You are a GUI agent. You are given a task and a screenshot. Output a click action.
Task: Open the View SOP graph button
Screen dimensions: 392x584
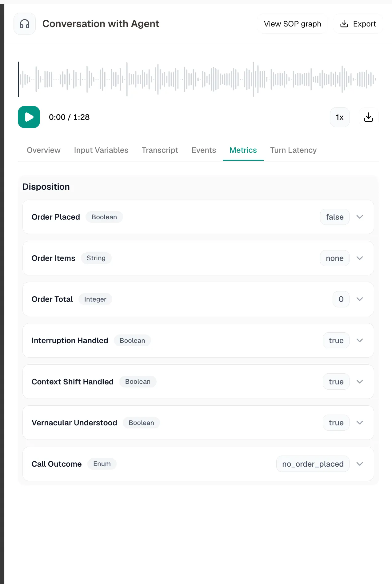pyautogui.click(x=292, y=24)
